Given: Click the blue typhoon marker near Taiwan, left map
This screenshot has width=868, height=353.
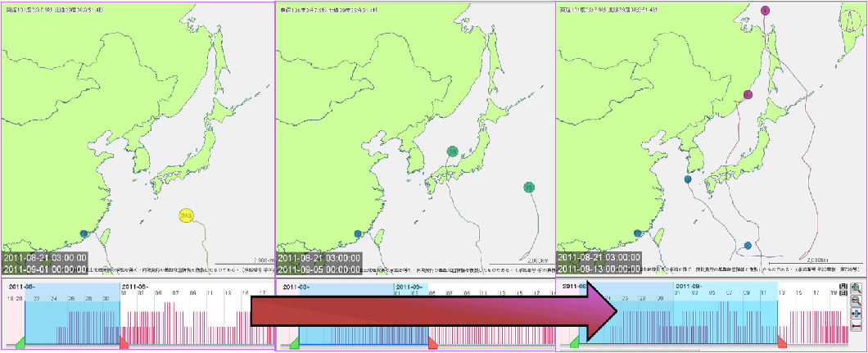Looking at the screenshot, I should click(x=84, y=234).
